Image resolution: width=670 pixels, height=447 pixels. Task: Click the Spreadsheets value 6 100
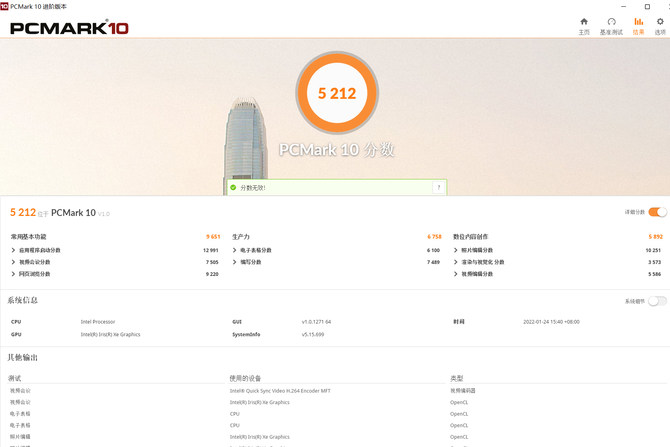(x=433, y=250)
